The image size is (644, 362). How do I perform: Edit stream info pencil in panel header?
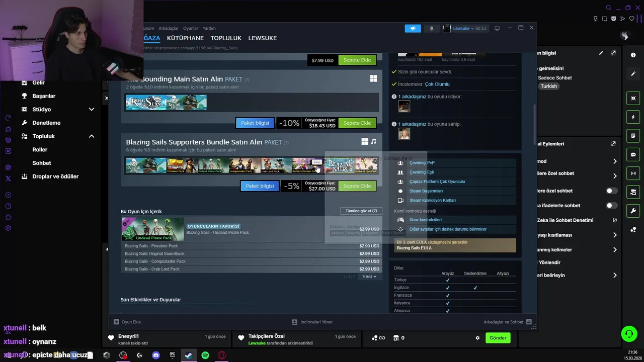[x=601, y=53]
